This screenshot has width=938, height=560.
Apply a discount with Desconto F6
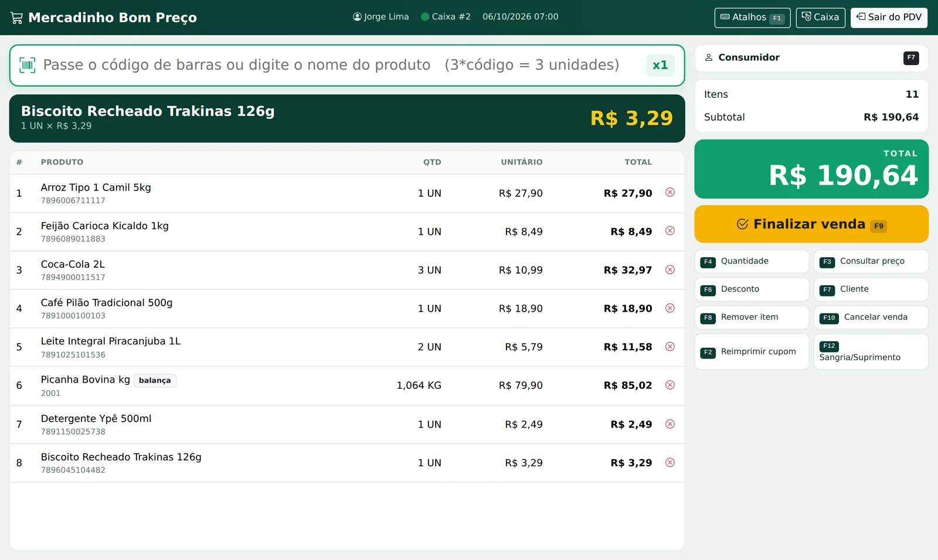coord(752,289)
